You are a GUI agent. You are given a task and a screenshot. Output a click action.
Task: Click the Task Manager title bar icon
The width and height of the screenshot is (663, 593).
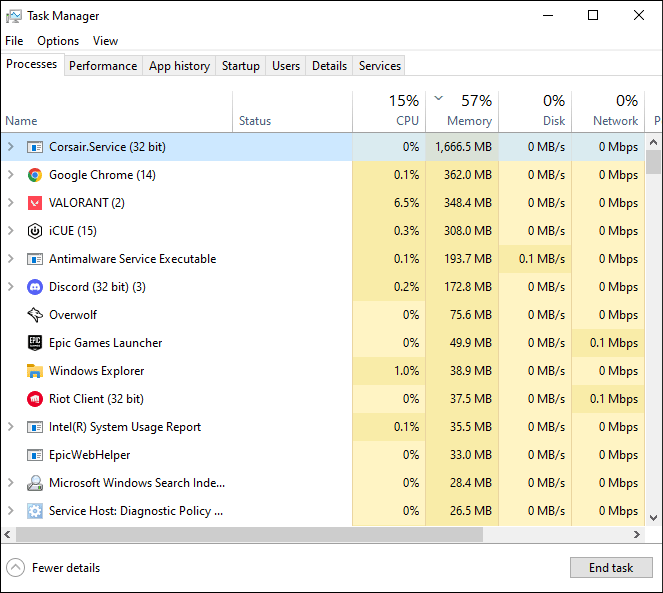pos(14,16)
